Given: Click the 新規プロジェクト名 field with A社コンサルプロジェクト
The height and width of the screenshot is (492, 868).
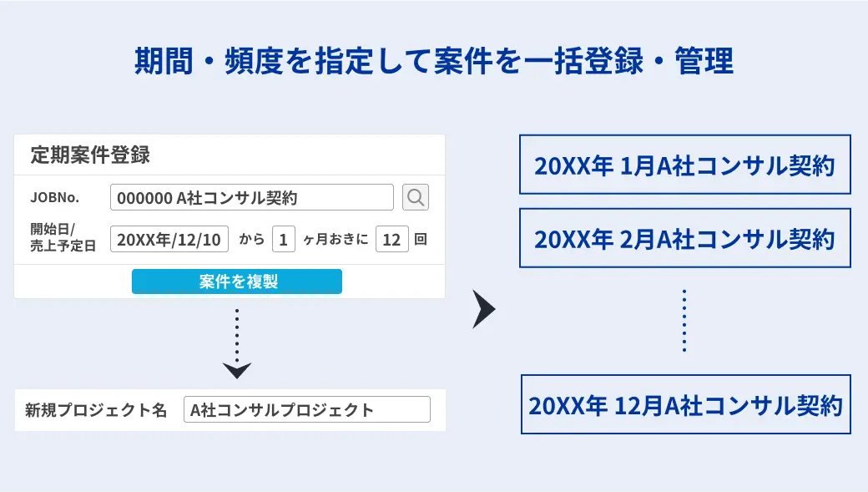Looking at the screenshot, I should point(306,409).
